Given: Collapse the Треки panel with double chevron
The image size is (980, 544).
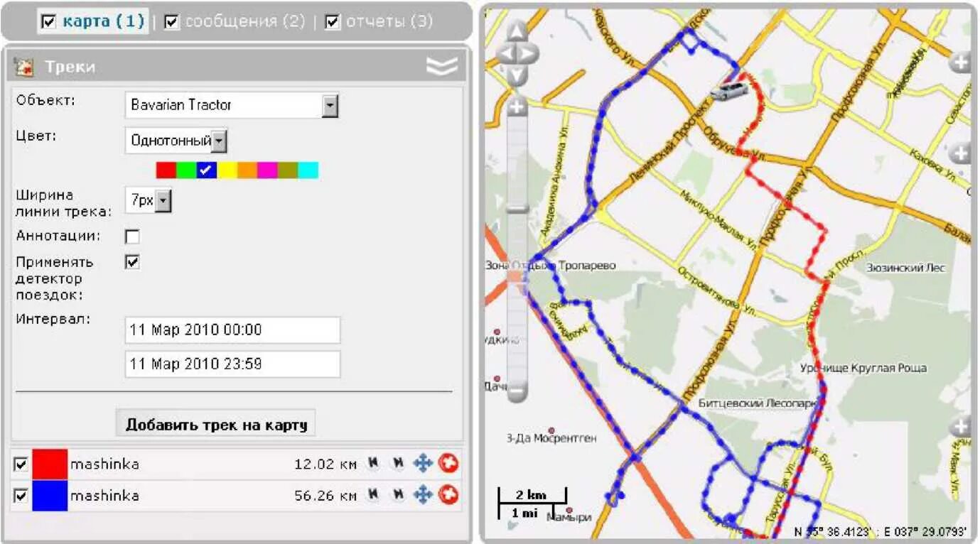Looking at the screenshot, I should [441, 66].
